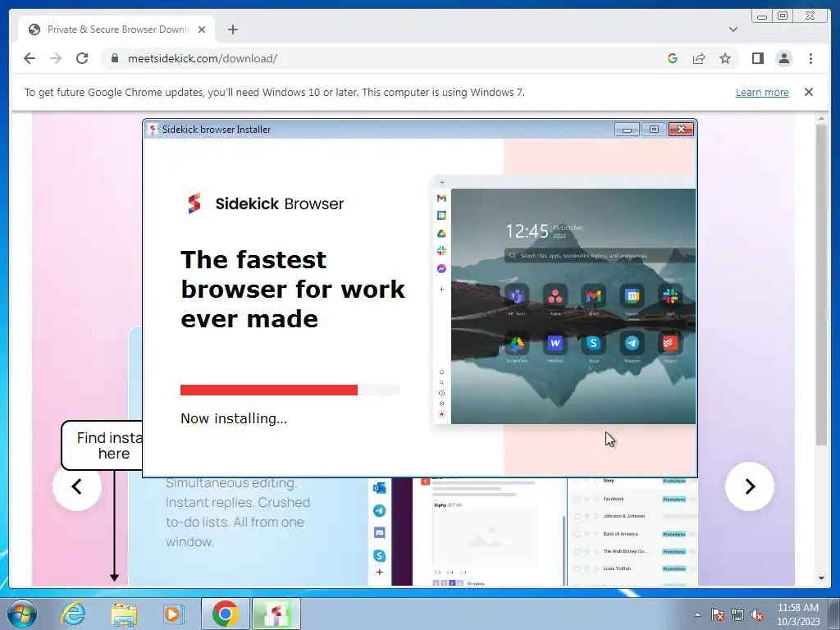Click the Telegram icon on the webpage sidebar
This screenshot has width=840, height=630.
[379, 510]
